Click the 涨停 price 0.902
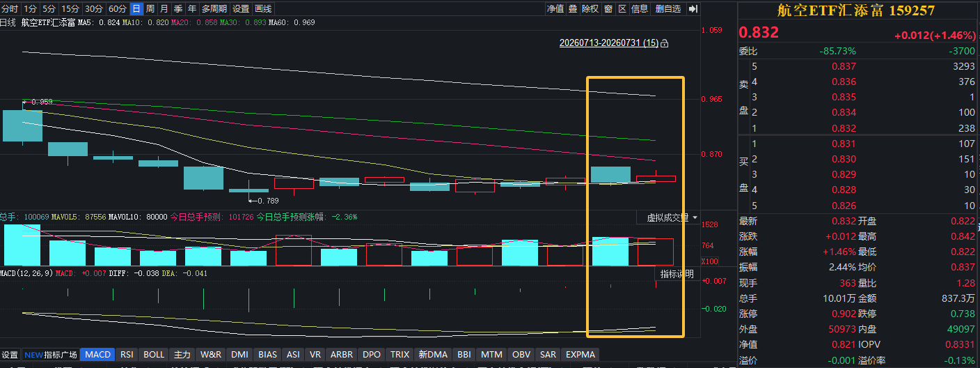 [x=844, y=314]
